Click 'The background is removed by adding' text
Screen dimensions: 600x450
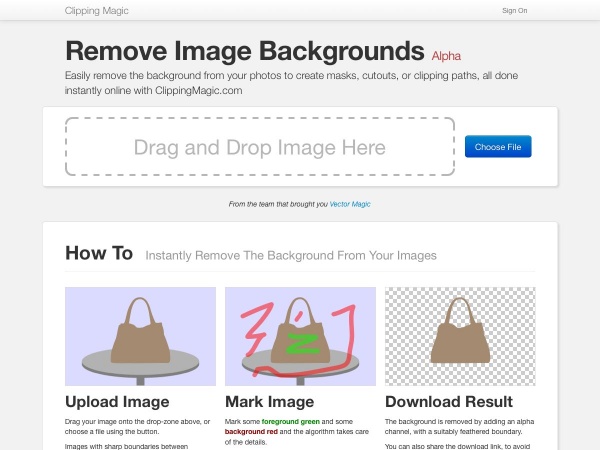click(460, 427)
